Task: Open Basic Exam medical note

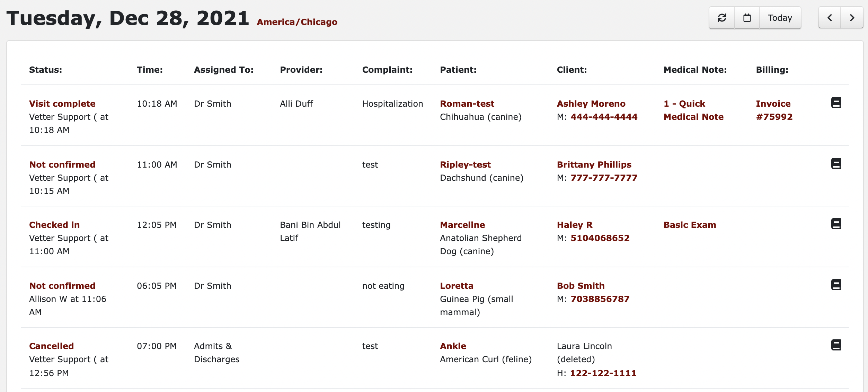Action: tap(690, 225)
